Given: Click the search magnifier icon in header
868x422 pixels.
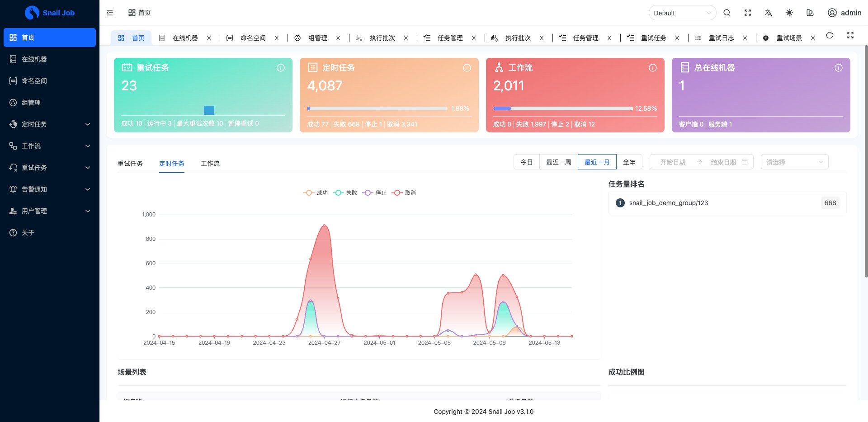Looking at the screenshot, I should (x=727, y=13).
